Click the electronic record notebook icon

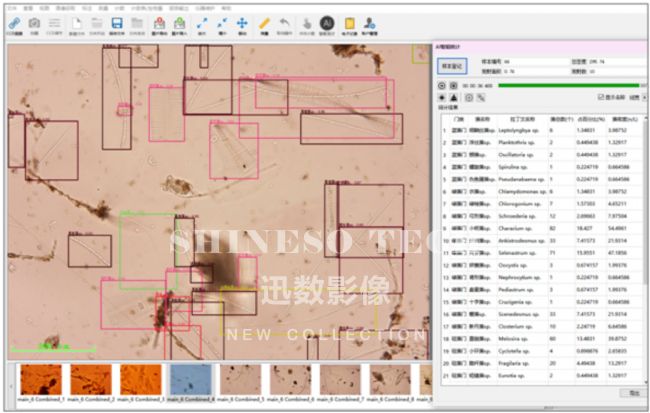(x=349, y=23)
